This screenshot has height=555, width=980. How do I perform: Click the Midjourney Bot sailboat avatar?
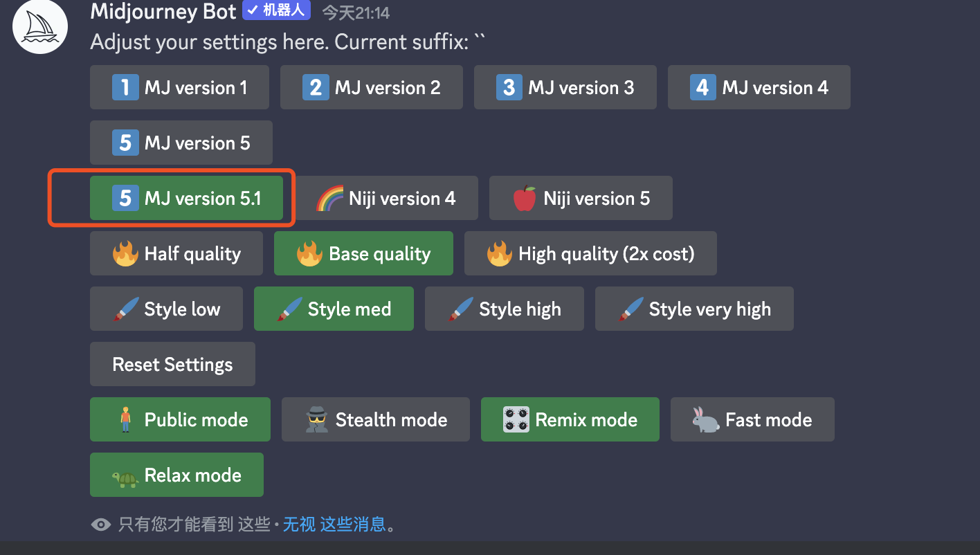[x=39, y=27]
